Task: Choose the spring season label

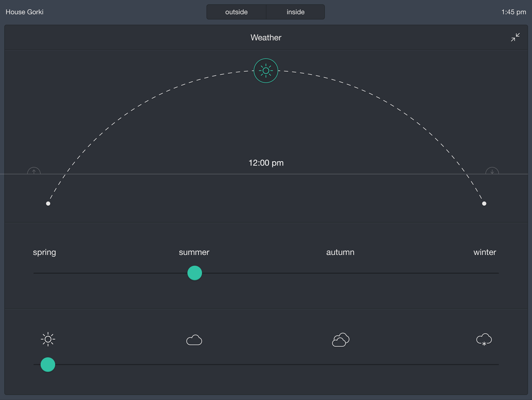Action: 44,252
